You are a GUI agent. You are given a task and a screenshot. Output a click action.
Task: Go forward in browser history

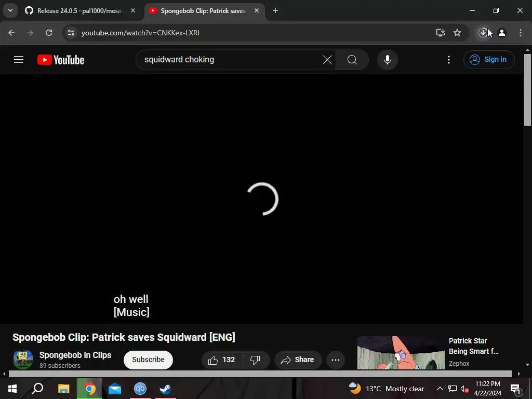coord(30,33)
